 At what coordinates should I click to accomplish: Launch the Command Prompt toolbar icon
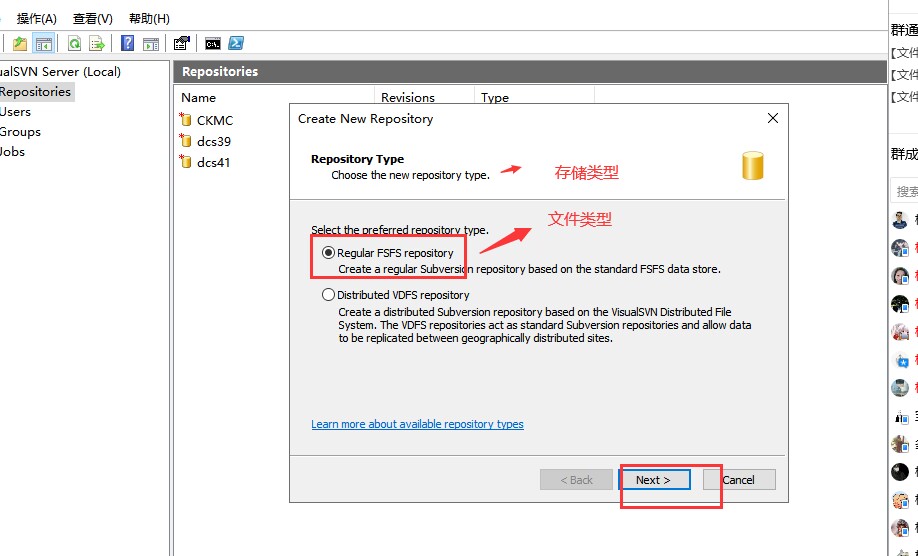[x=213, y=43]
